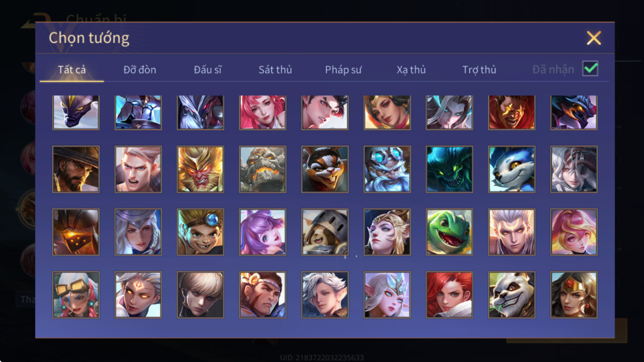
Task: Select the Wonder Woman hero portrait
Action: point(574,295)
